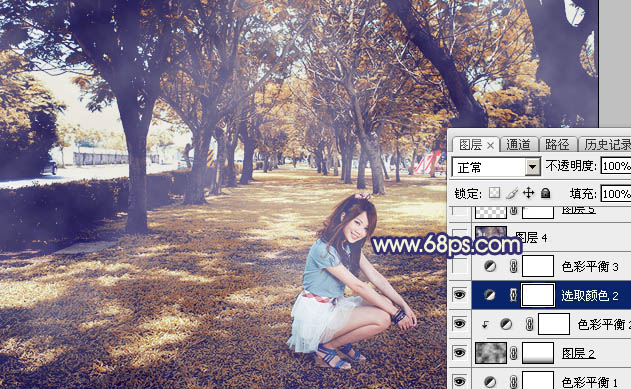631x389 pixels.
Task: Hide the 图层 2 layer
Action: tap(460, 353)
